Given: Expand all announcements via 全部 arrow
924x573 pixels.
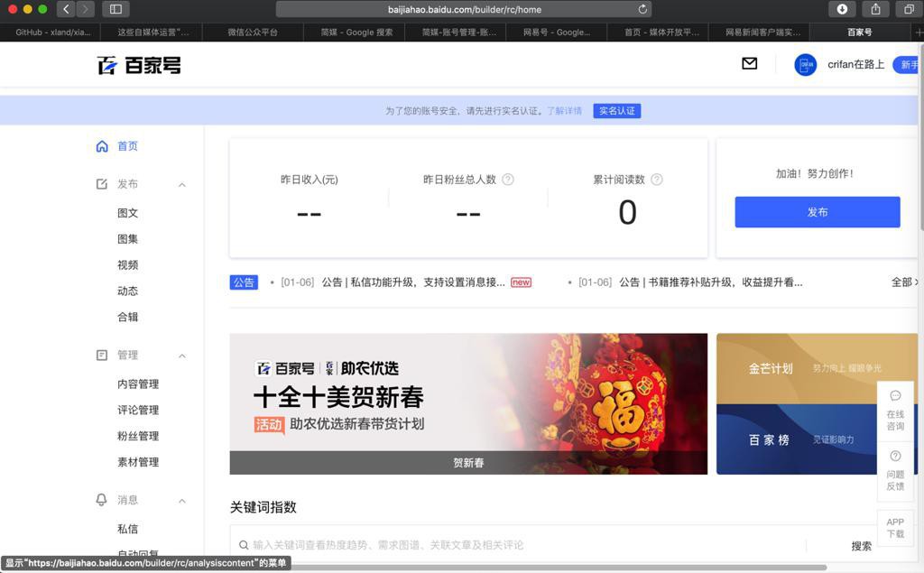Looking at the screenshot, I should 904,282.
